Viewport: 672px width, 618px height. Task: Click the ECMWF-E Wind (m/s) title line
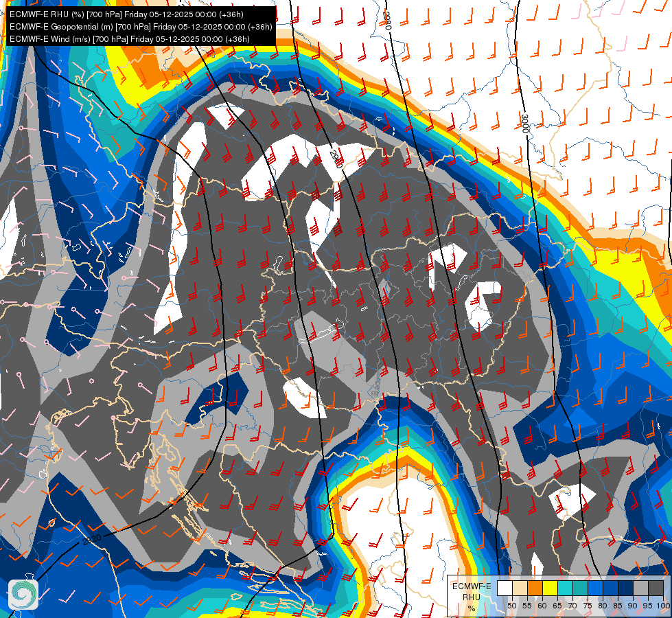point(130,39)
